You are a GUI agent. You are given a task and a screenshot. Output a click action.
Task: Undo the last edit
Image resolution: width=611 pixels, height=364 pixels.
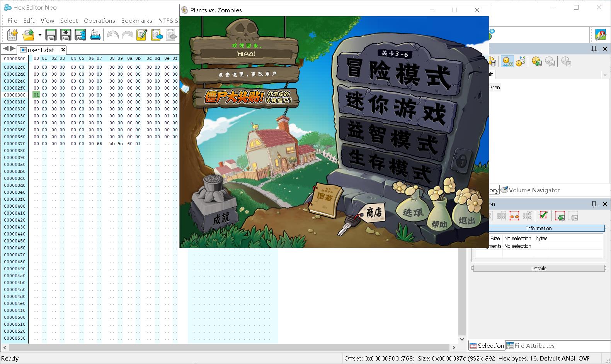coord(112,35)
